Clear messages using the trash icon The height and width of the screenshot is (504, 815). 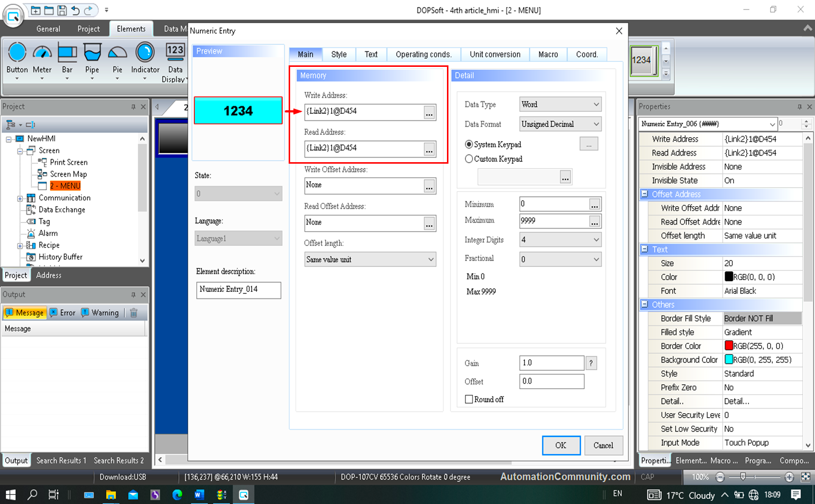pos(133,312)
